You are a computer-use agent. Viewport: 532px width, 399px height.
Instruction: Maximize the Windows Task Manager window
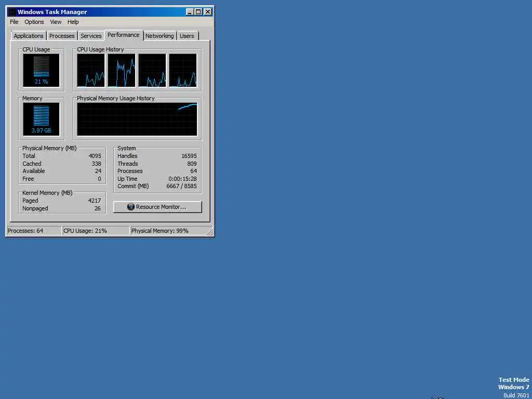click(198, 12)
